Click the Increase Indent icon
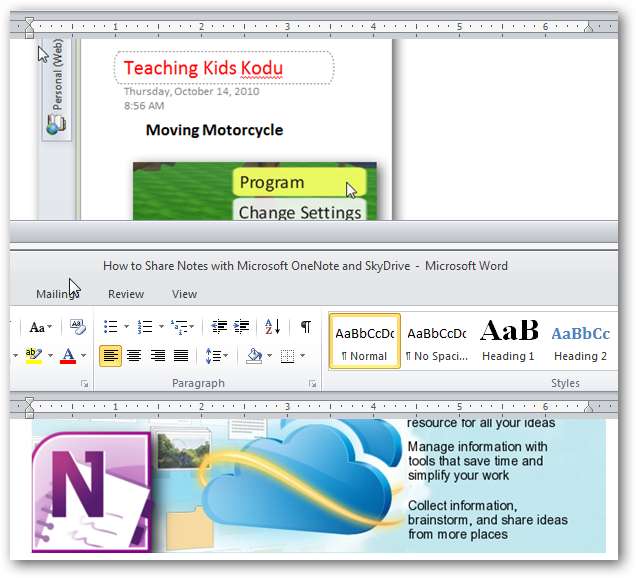The height and width of the screenshot is (578, 636). tap(242, 326)
